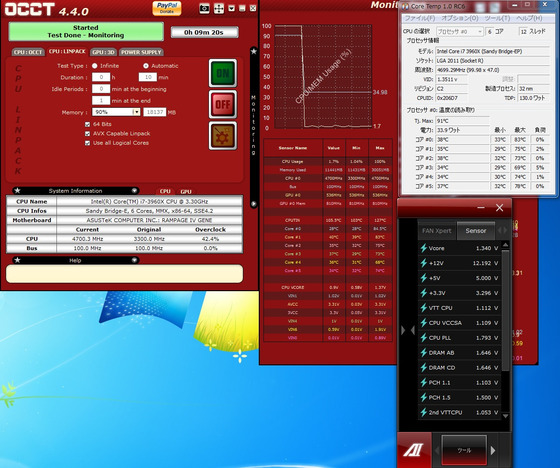Click the ツール button in AI Suite
This screenshot has width=560, height=468.
(x=464, y=450)
